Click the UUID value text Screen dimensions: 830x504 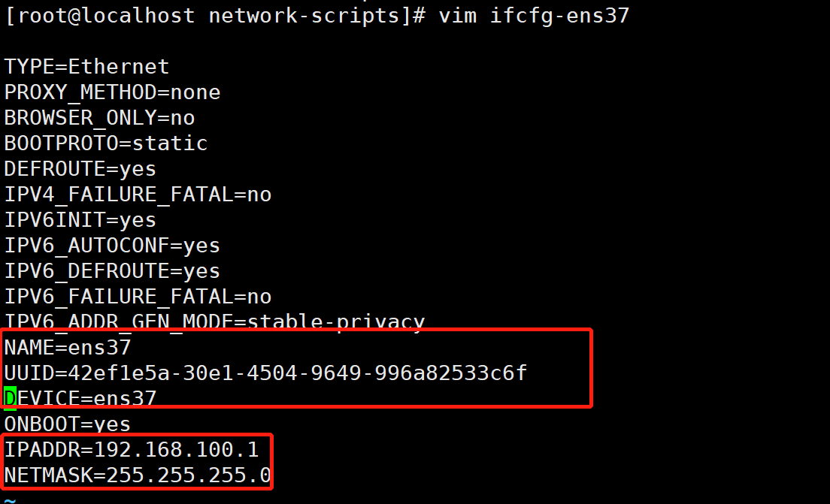click(x=298, y=373)
